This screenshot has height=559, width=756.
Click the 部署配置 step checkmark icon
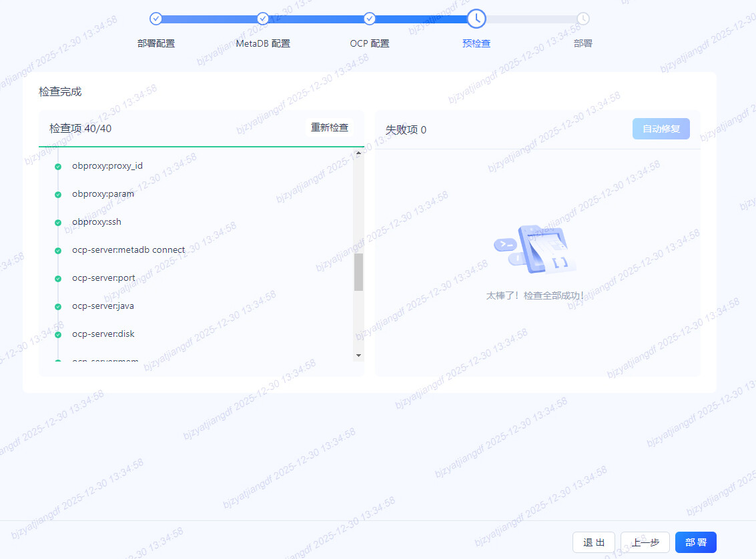click(156, 19)
